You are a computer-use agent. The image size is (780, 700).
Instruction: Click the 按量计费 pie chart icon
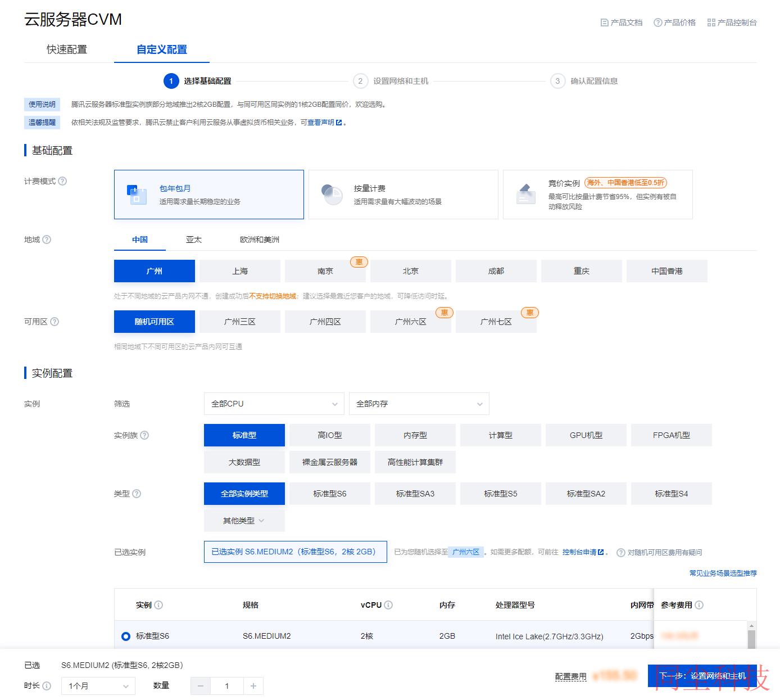tap(332, 195)
